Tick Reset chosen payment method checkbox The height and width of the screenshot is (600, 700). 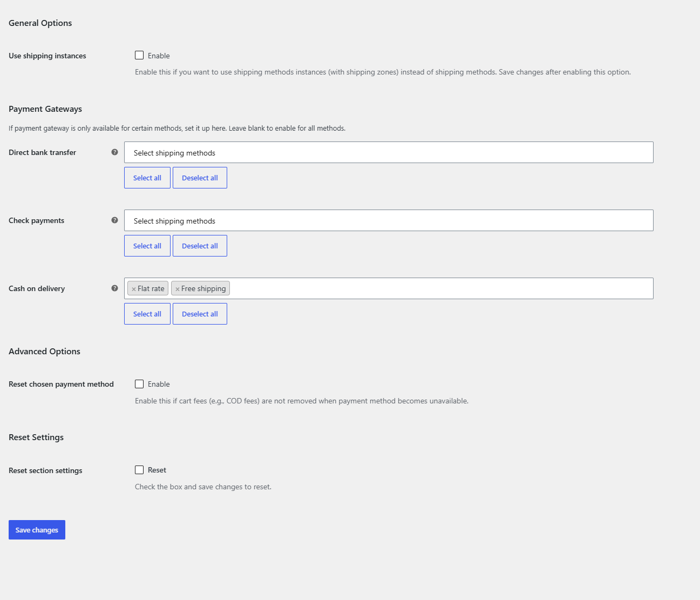[x=139, y=384]
